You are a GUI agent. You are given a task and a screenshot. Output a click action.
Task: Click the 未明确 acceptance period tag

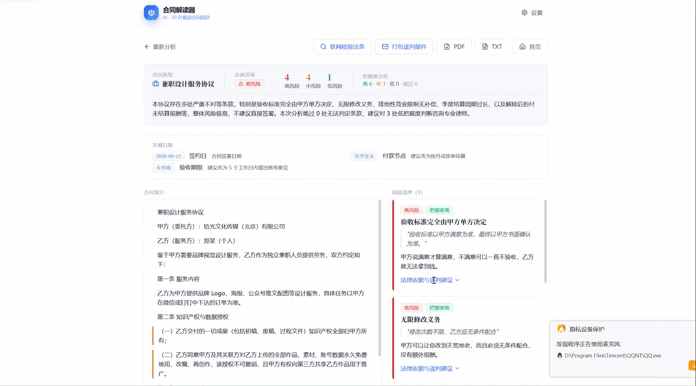point(163,168)
